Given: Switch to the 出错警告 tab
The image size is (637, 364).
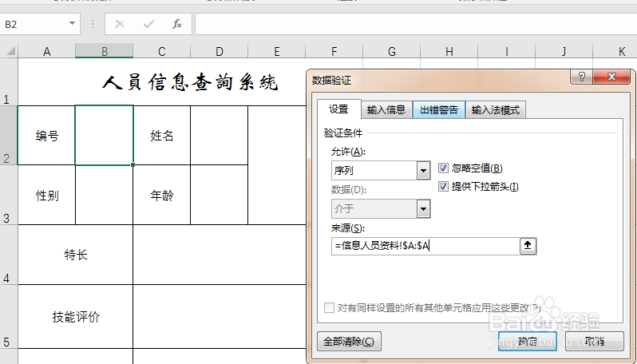Looking at the screenshot, I should 439,110.
